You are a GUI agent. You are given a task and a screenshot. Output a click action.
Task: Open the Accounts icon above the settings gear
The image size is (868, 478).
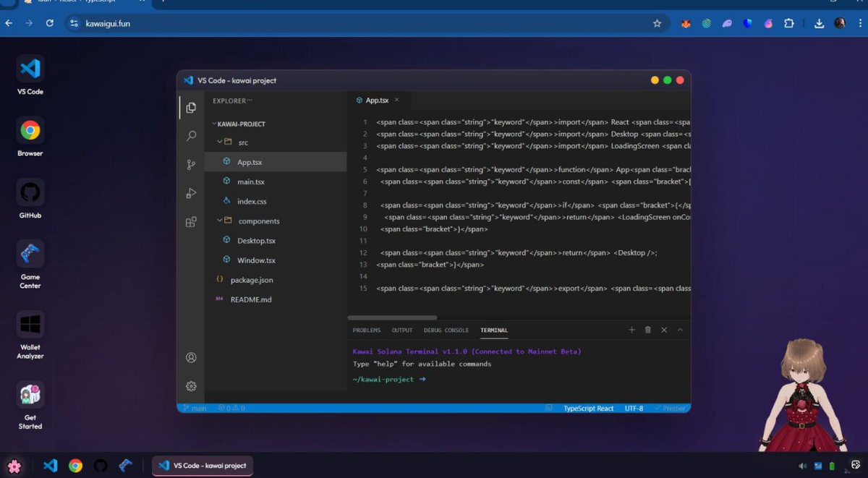(191, 357)
